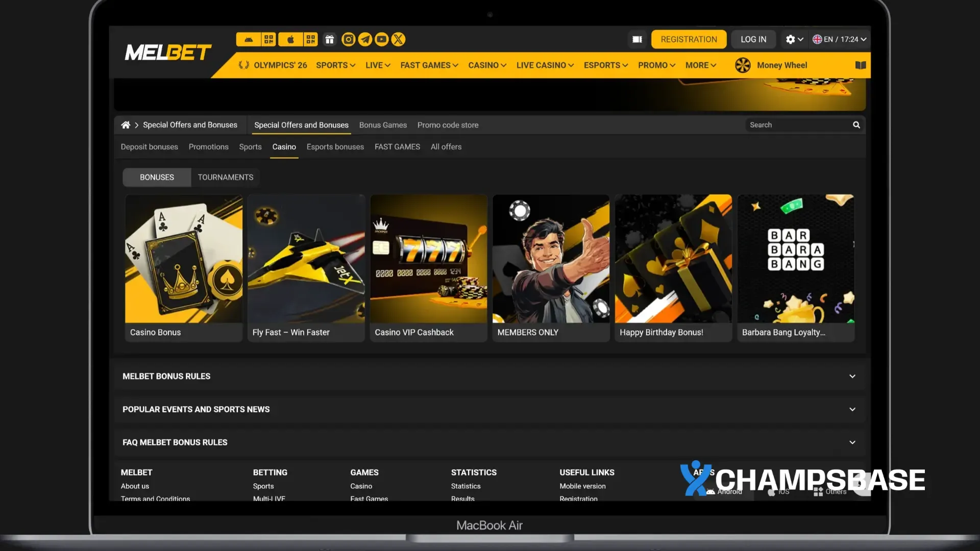The width and height of the screenshot is (980, 551).
Task: Click the home breadcrumb icon
Action: 126,125
